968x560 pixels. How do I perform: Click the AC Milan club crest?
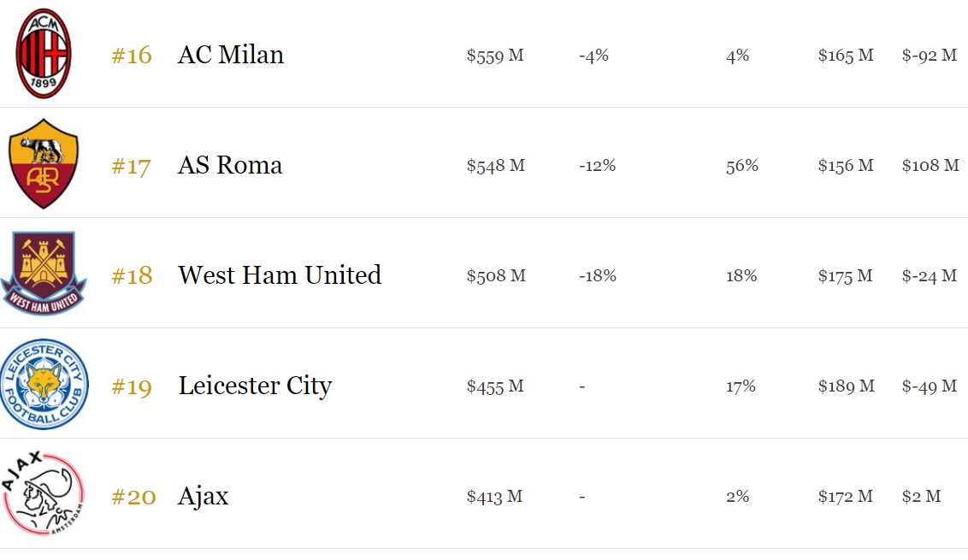click(44, 54)
